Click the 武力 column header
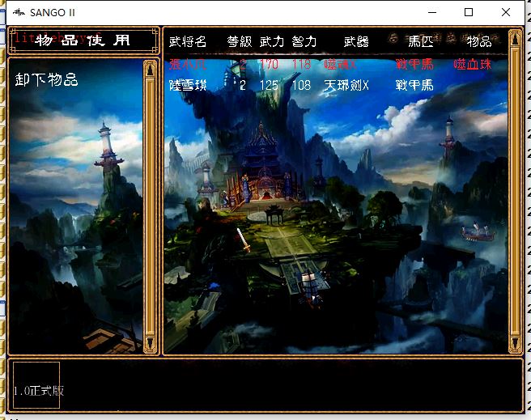This screenshot has width=531, height=420. click(x=272, y=41)
